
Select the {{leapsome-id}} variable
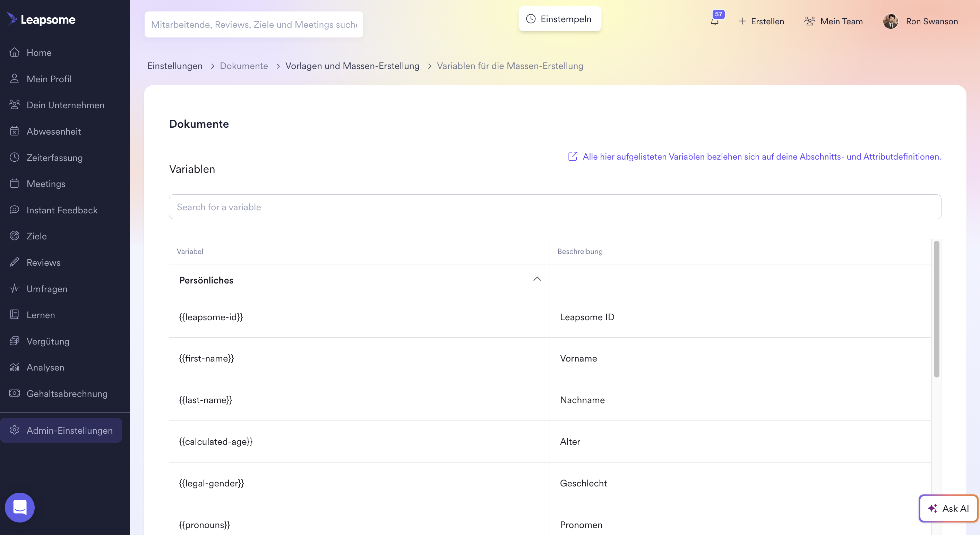pyautogui.click(x=211, y=317)
